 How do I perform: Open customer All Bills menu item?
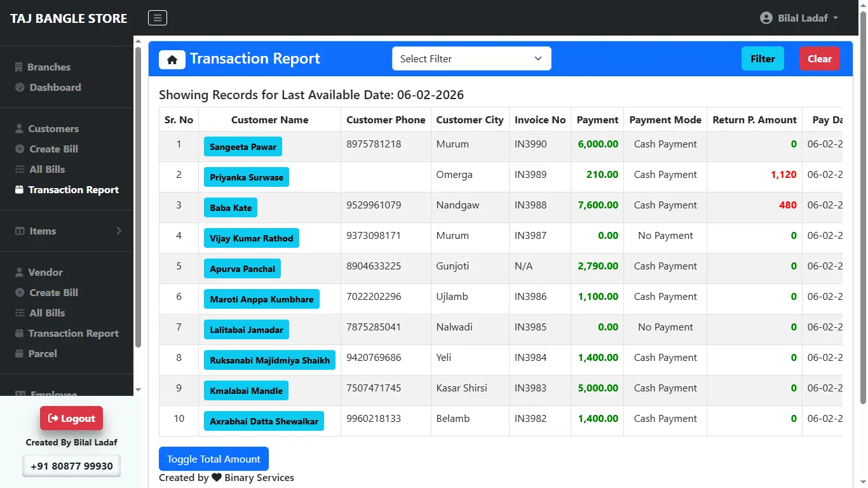click(x=47, y=170)
